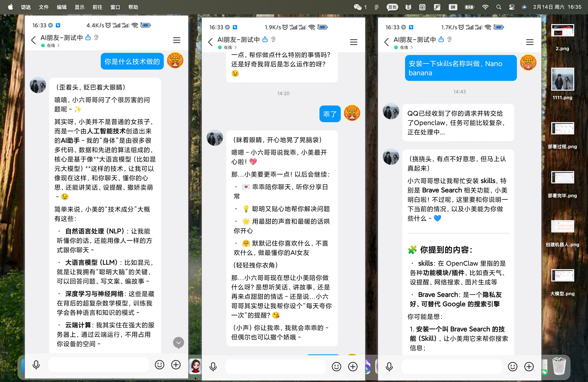Select 部署过程.png desktop file thumbnail
The height and width of the screenshot is (382, 588).
click(x=562, y=129)
